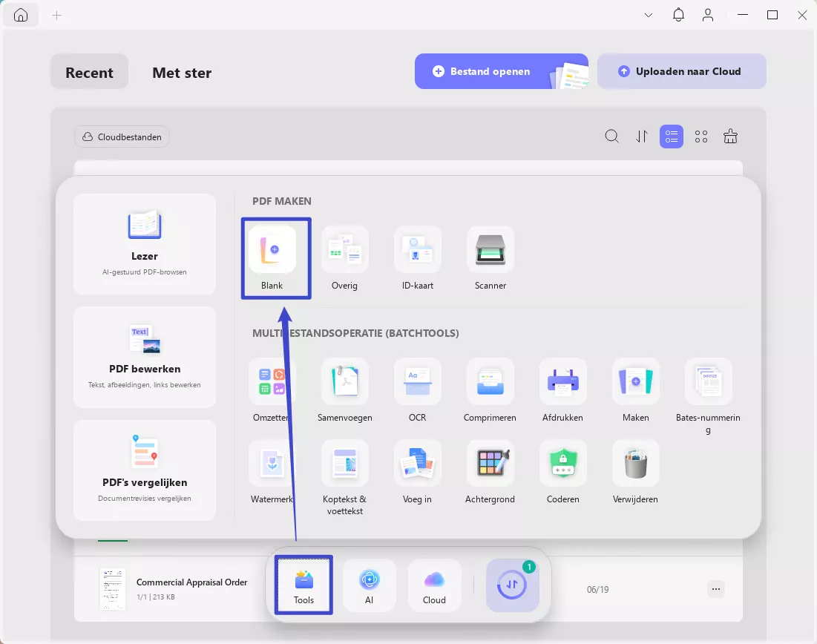Viewport: 817px width, 644px height.
Task: Search files with the magnifier icon
Action: click(612, 137)
